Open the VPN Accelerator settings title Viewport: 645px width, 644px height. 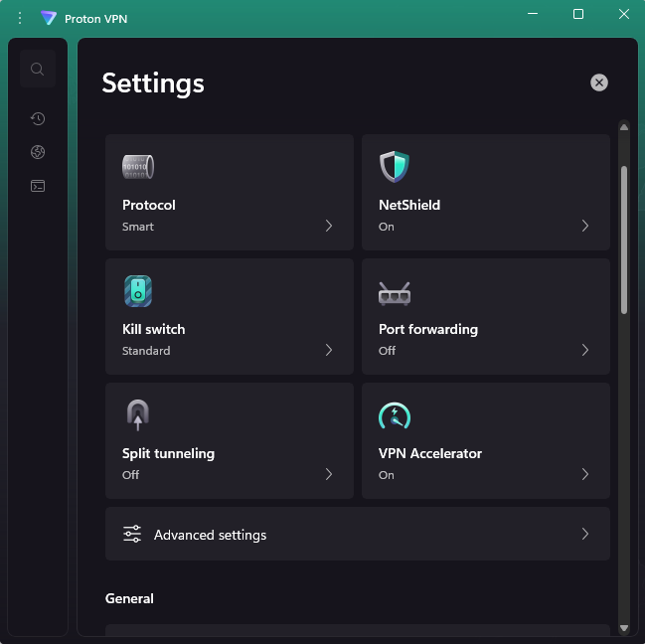[x=430, y=453]
